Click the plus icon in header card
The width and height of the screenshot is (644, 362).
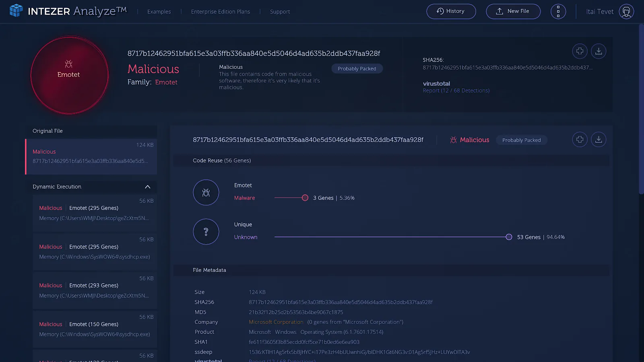[580, 51]
